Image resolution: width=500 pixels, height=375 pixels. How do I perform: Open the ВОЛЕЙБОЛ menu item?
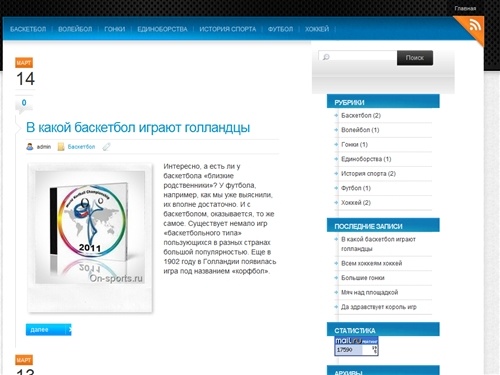(75, 29)
